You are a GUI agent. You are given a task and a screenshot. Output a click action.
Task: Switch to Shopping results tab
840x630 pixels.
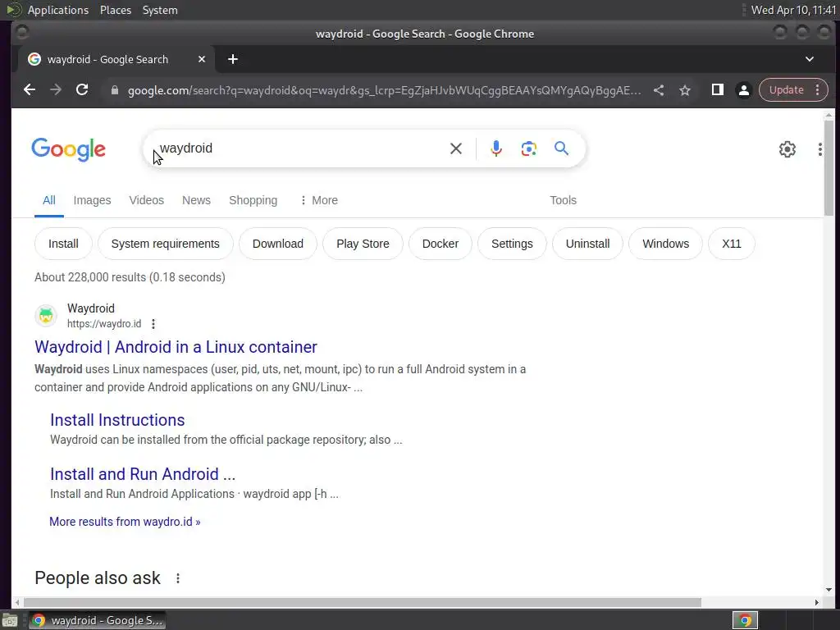[x=253, y=200]
